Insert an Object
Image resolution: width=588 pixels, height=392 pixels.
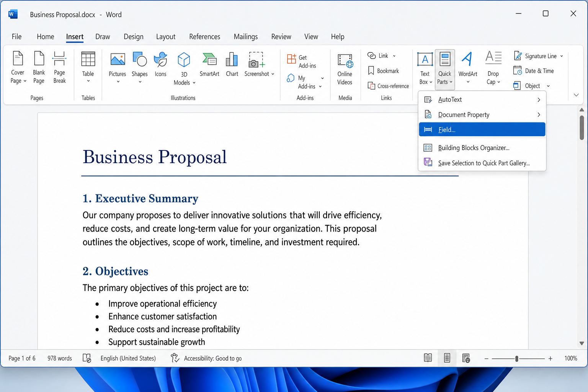(531, 86)
